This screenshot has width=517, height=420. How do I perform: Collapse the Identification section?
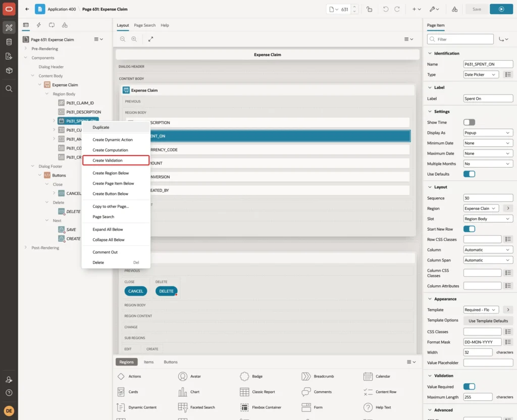(430, 54)
